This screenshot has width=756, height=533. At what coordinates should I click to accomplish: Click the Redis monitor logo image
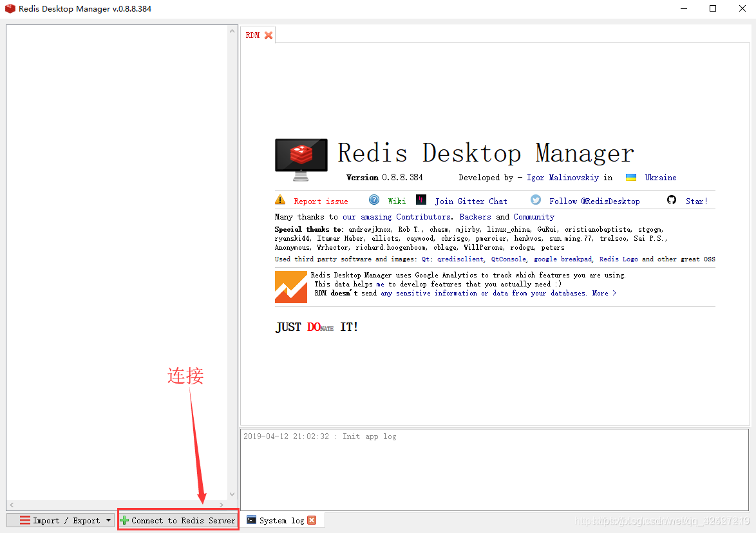301,160
